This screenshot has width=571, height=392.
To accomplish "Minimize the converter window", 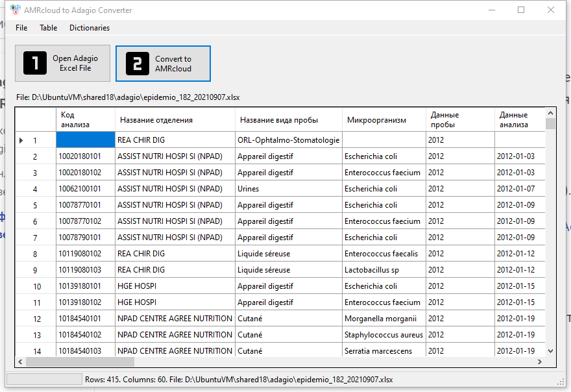I will click(x=492, y=10).
